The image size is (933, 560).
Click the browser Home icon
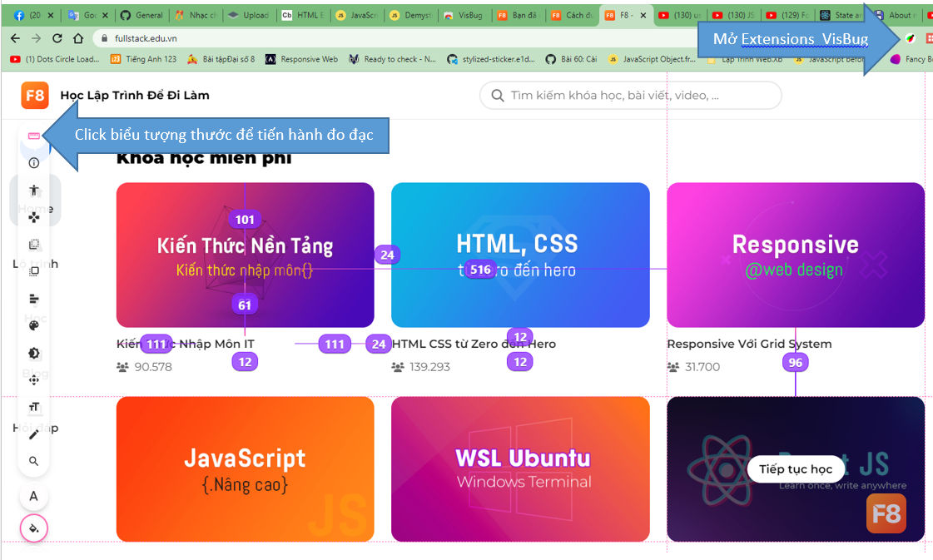tap(78, 38)
